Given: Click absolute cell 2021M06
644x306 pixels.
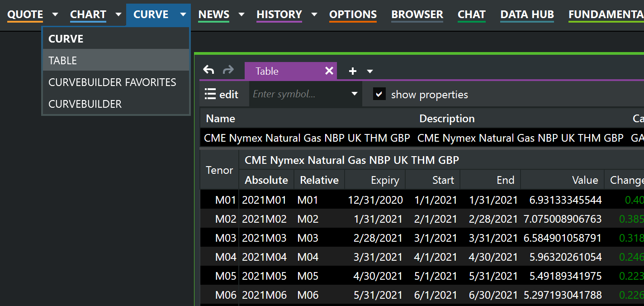Looking at the screenshot, I should (265, 295).
